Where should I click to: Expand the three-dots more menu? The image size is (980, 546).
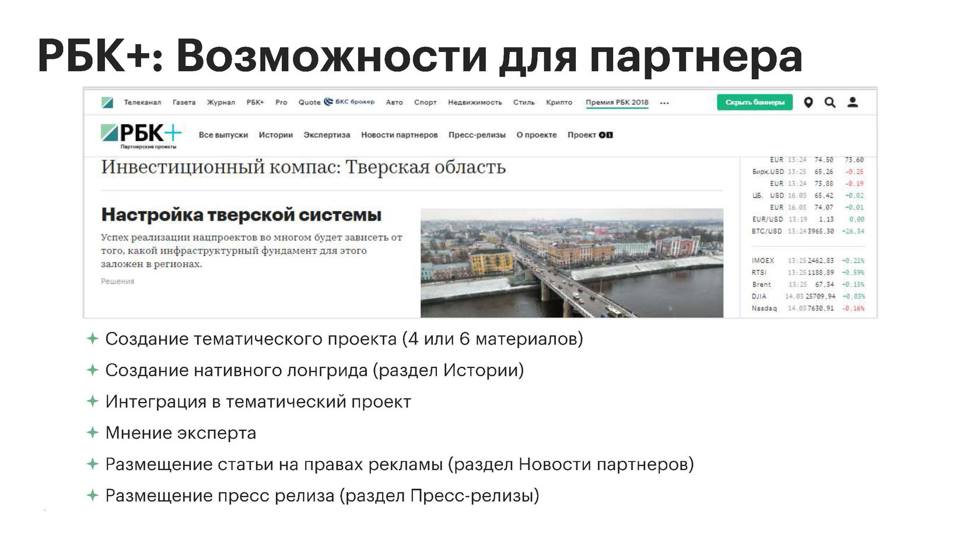[x=664, y=103]
